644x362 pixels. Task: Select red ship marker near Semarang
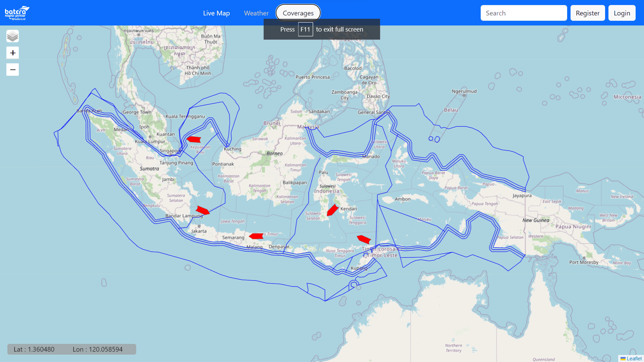pos(257,236)
